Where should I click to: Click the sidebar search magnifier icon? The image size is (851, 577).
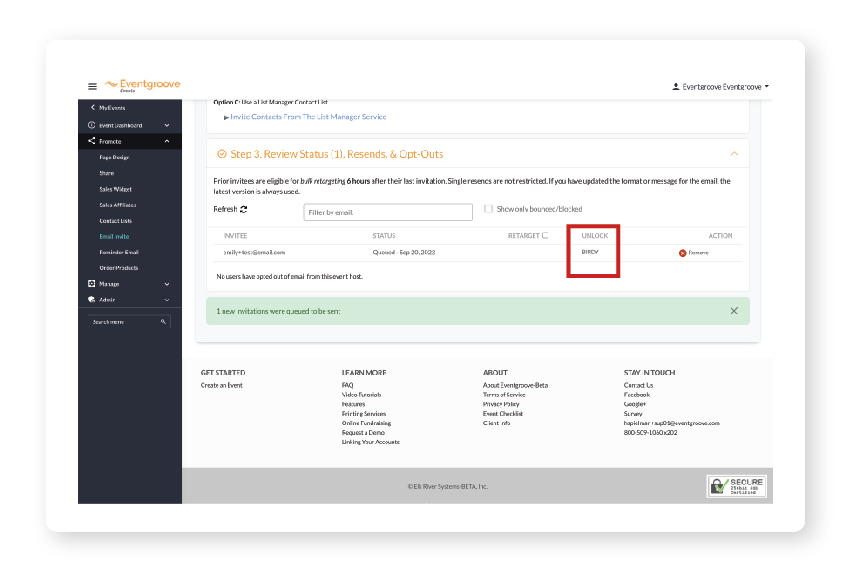coord(163,322)
